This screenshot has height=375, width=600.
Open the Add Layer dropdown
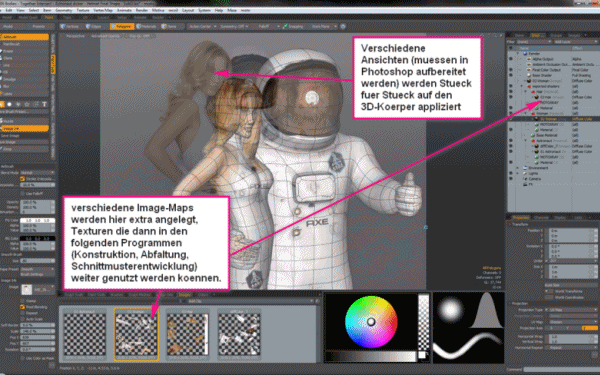point(575,41)
